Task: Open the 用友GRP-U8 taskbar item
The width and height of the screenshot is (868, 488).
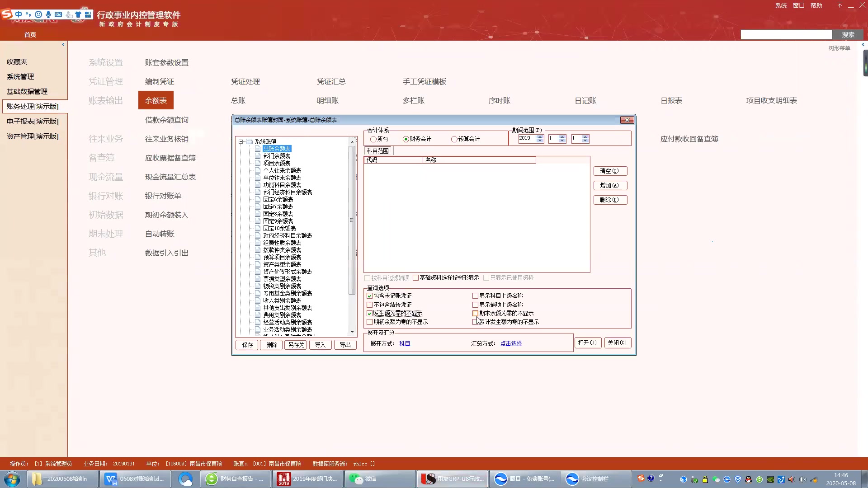Action: 453,479
